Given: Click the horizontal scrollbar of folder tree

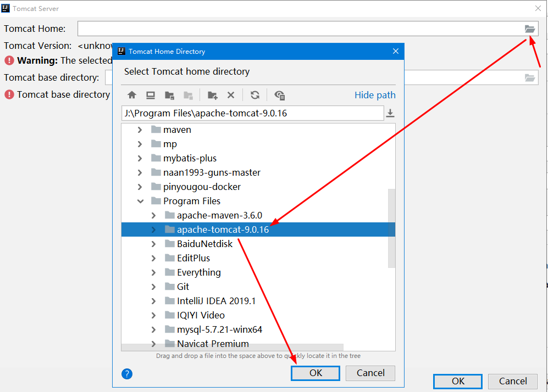Looking at the screenshot, I should tap(233, 348).
